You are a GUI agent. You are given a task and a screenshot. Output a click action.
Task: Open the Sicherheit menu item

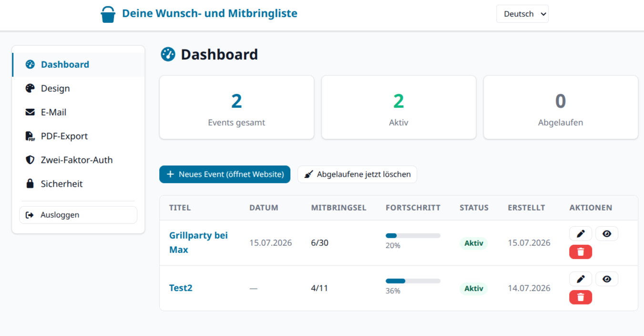[79, 184]
